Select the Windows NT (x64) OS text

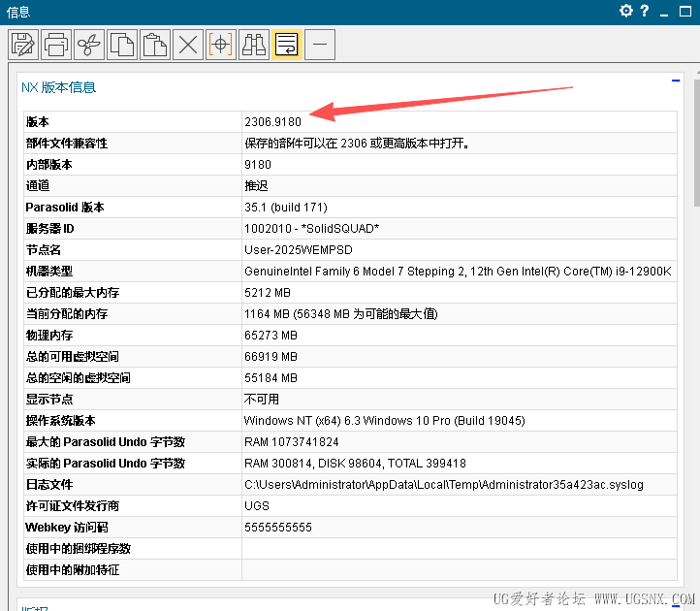tap(384, 421)
